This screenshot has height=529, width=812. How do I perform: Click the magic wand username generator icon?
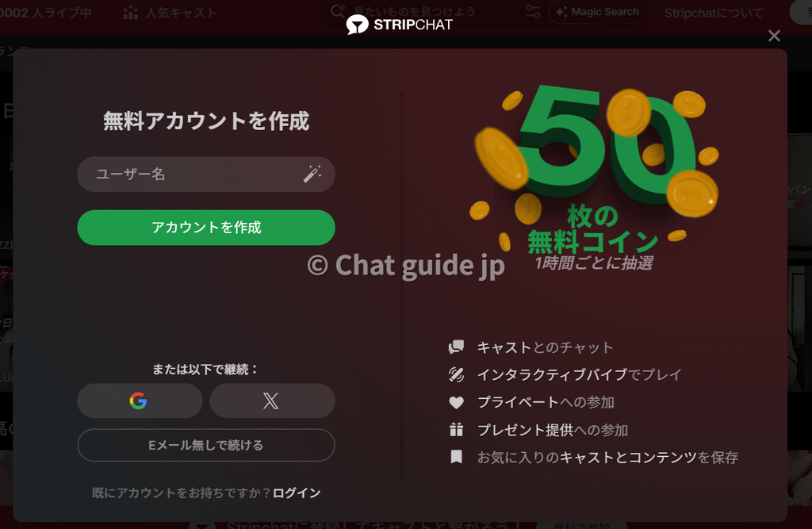coord(312,174)
